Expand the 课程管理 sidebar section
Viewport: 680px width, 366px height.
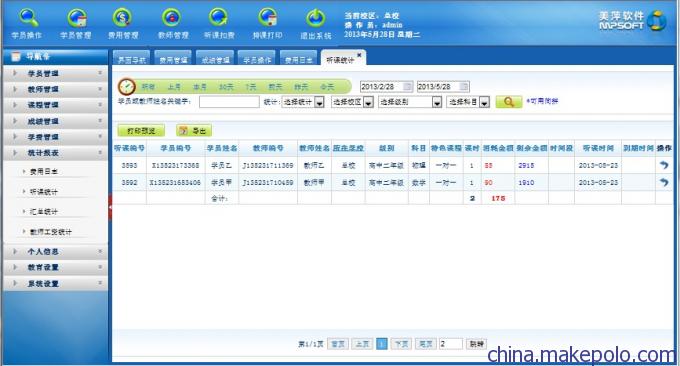click(x=56, y=105)
